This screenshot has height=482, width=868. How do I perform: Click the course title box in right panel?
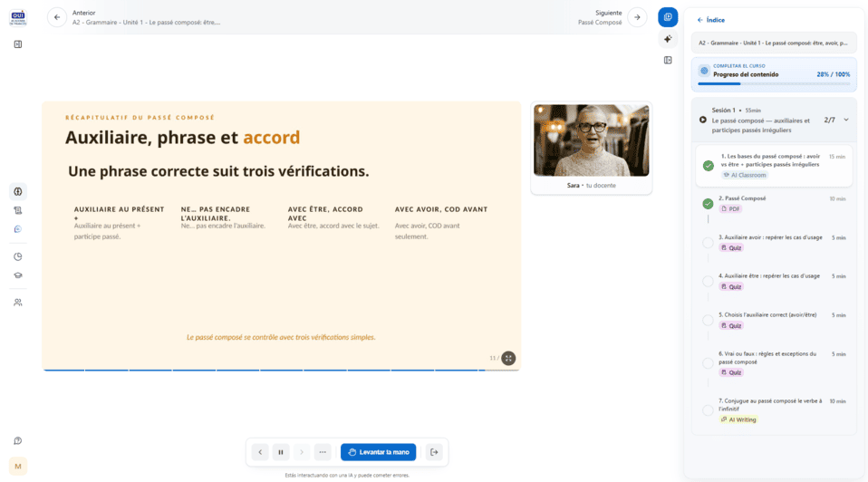point(774,43)
